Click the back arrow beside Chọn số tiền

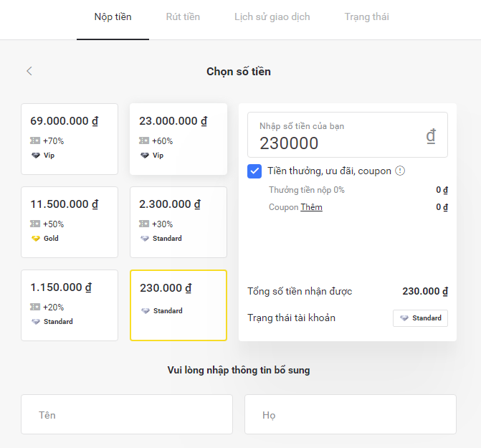29,71
